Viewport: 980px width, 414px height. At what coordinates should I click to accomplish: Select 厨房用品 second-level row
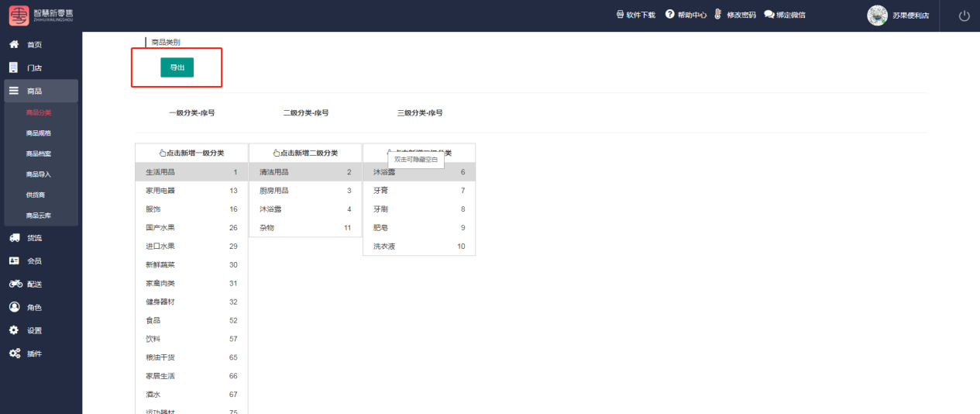pyautogui.click(x=305, y=191)
